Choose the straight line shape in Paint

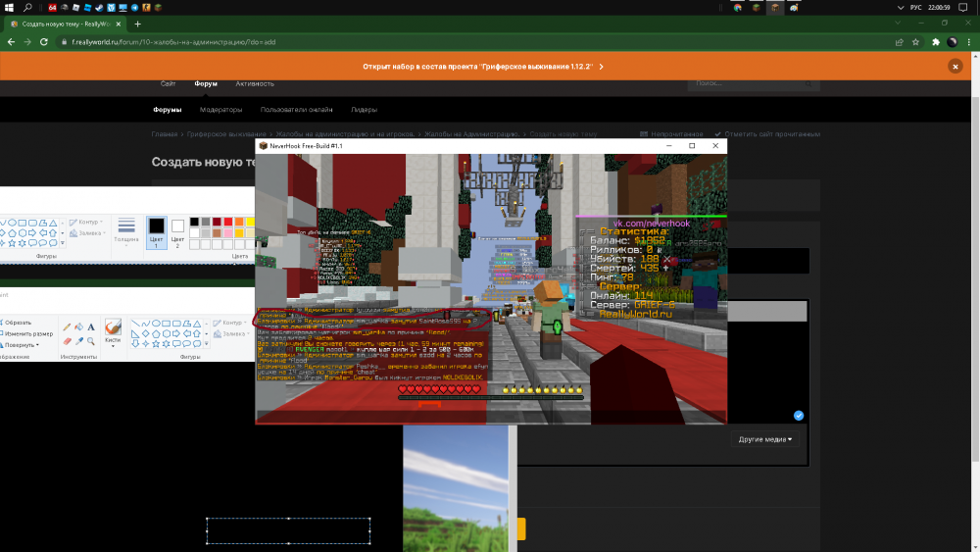pyautogui.click(x=135, y=324)
